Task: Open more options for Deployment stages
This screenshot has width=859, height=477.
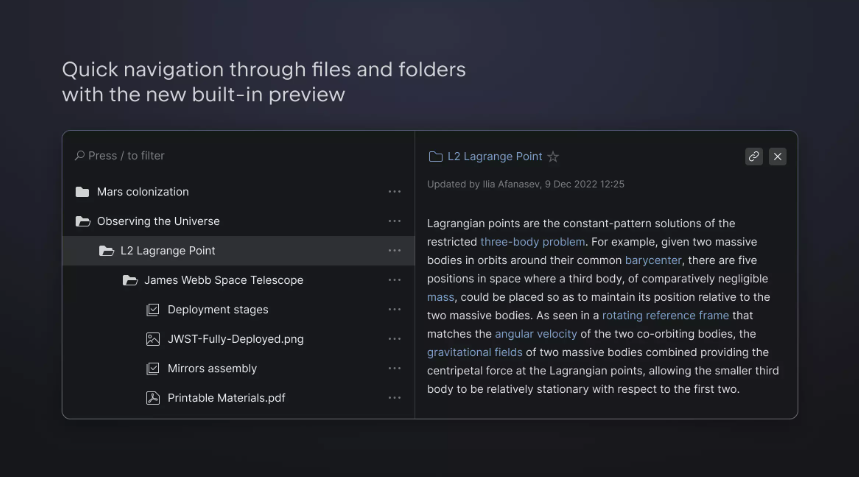Action: click(395, 310)
